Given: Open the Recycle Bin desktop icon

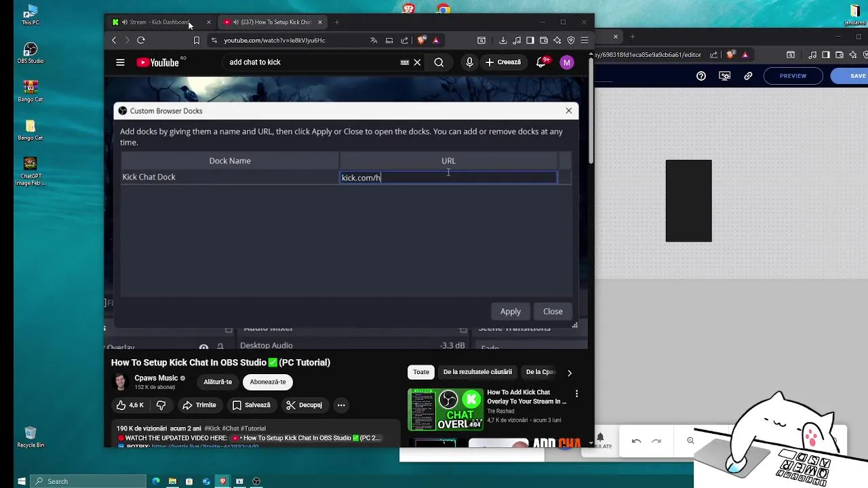Looking at the screenshot, I should [x=31, y=437].
